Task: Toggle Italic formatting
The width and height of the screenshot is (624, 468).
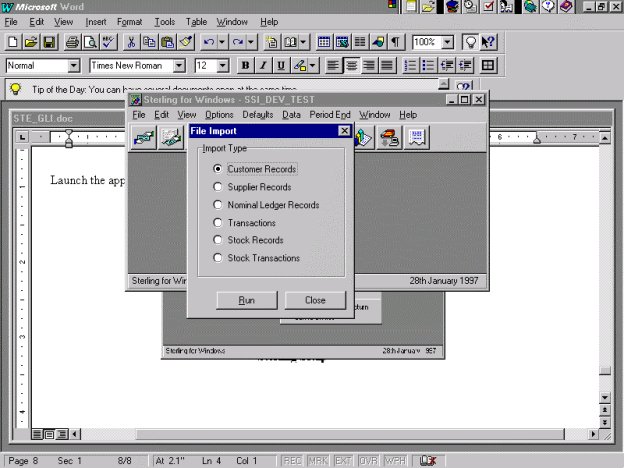Action: (x=263, y=66)
